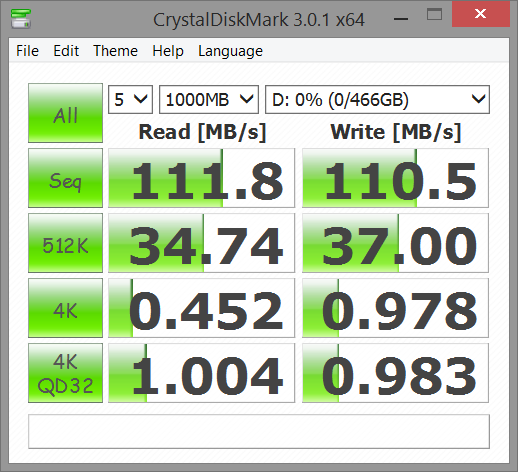This screenshot has width=518, height=472.
Task: Open the Help menu
Action: click(168, 51)
